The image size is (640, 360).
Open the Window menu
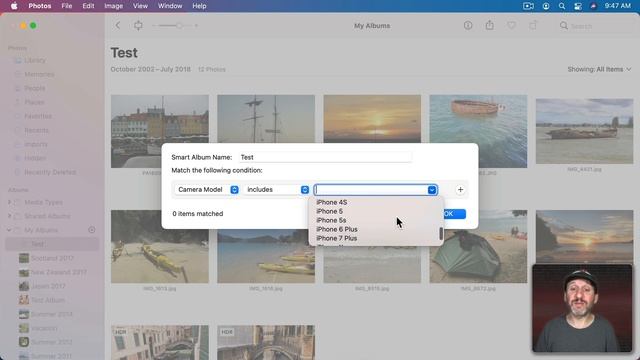[x=170, y=6]
